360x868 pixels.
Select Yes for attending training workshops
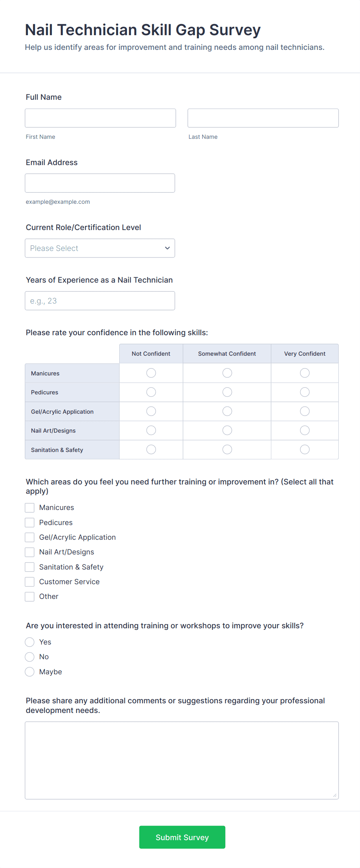point(29,642)
